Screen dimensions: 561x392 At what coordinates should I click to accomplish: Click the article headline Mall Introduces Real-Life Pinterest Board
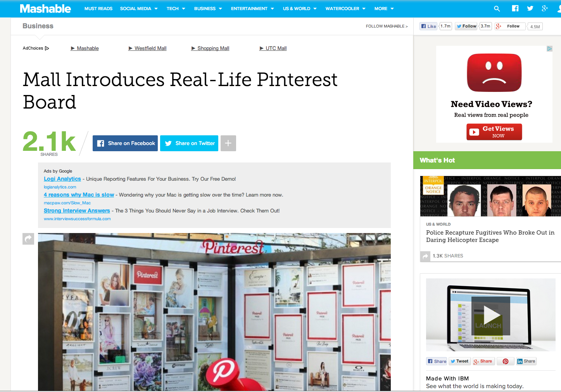click(x=180, y=91)
